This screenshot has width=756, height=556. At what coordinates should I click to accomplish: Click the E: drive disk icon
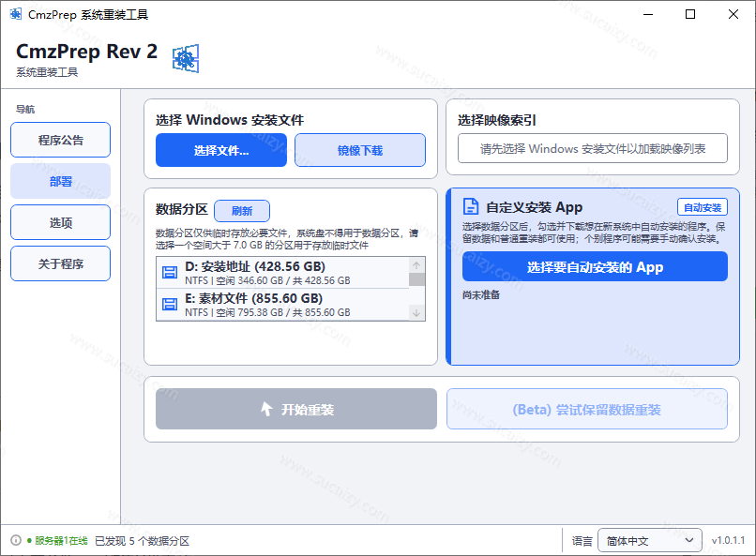click(x=169, y=304)
